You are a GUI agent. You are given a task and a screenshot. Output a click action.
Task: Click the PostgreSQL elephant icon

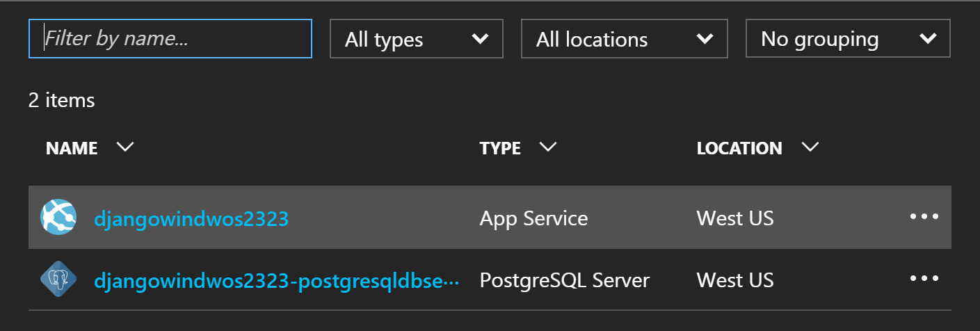[x=58, y=280]
